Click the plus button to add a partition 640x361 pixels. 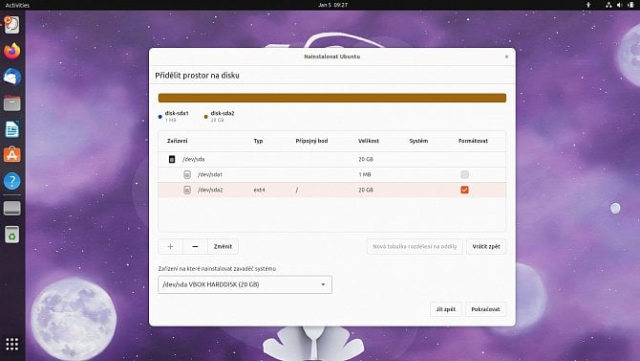pos(170,246)
